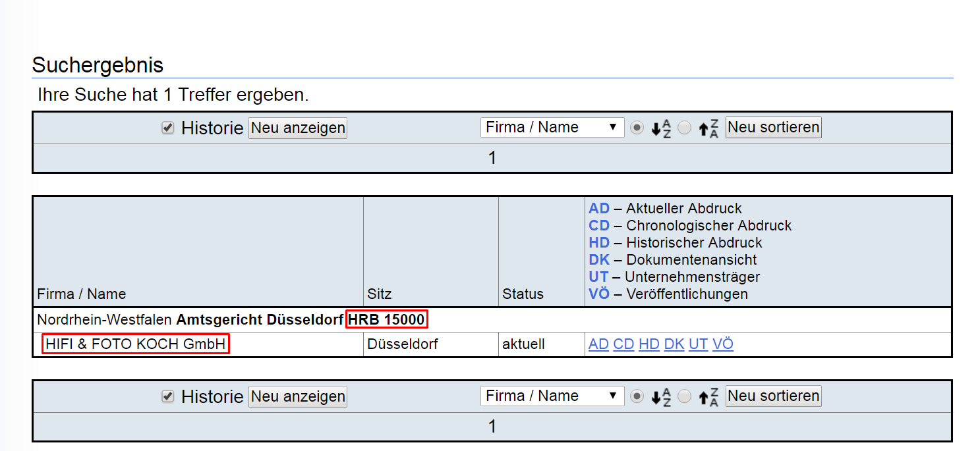Click the bottom ascending A-Z sort icon
980x451 pixels.
click(x=661, y=397)
